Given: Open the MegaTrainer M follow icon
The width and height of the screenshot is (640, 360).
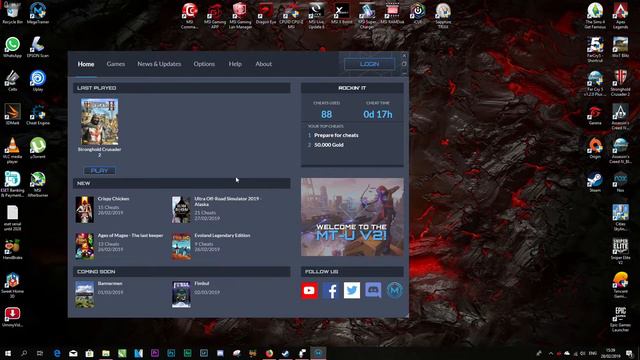Looking at the screenshot, I should [x=394, y=290].
